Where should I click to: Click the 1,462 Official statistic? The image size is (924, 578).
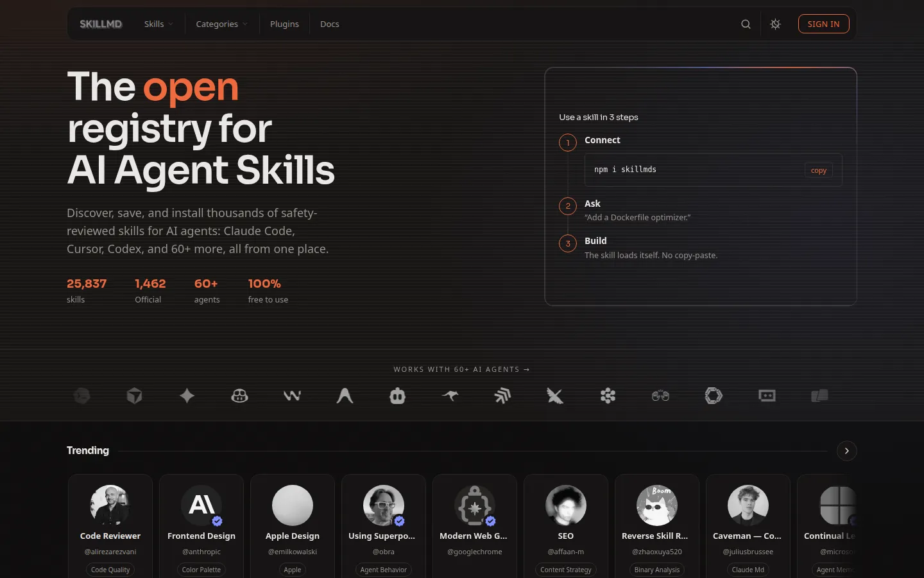pyautogui.click(x=150, y=290)
